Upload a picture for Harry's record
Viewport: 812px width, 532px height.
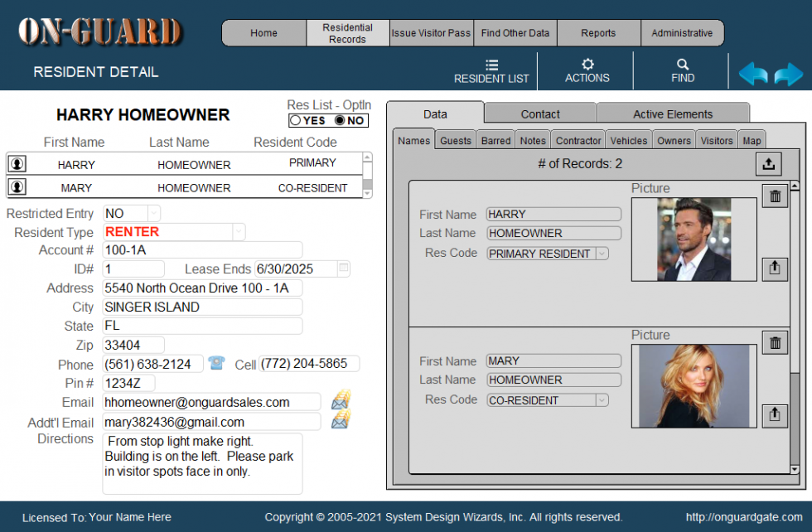(x=774, y=268)
